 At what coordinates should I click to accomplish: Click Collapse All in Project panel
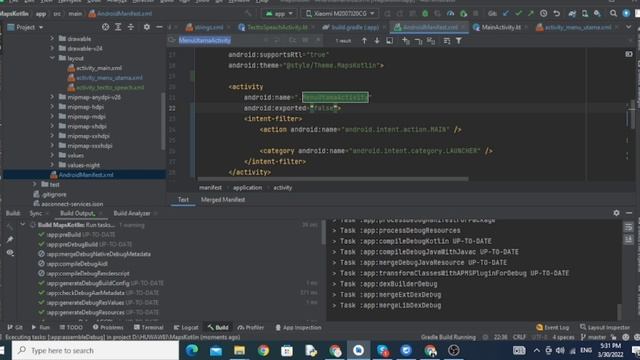[131, 27]
